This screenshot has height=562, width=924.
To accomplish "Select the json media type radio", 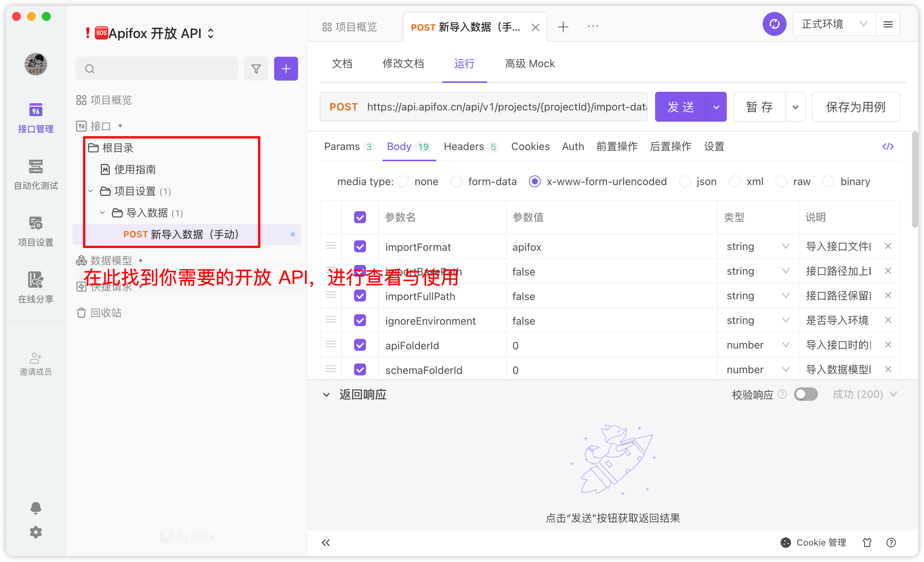I will point(685,182).
